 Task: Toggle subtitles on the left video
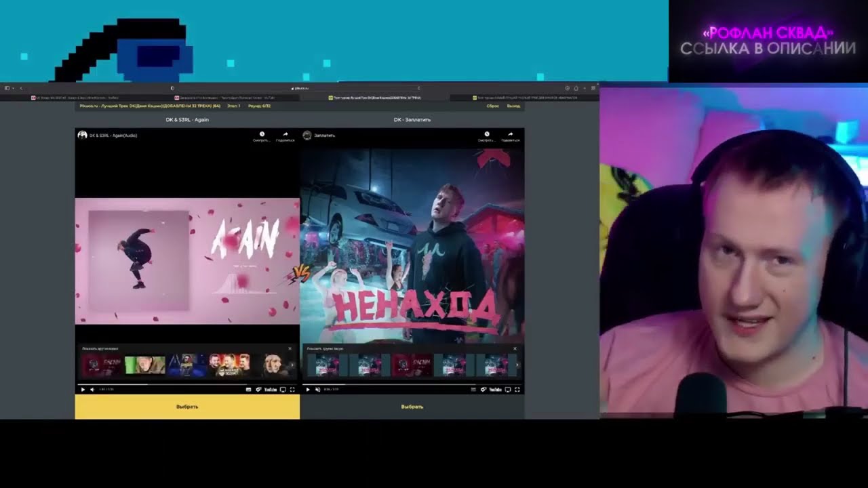tap(248, 390)
